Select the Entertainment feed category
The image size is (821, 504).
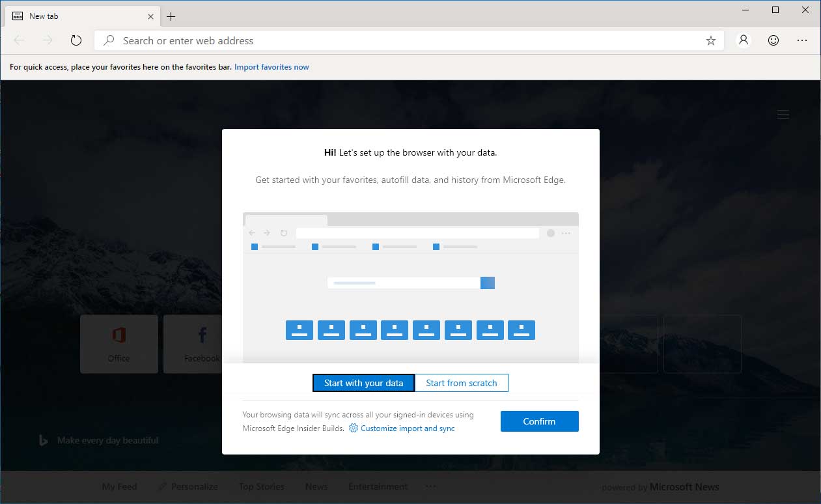(378, 486)
